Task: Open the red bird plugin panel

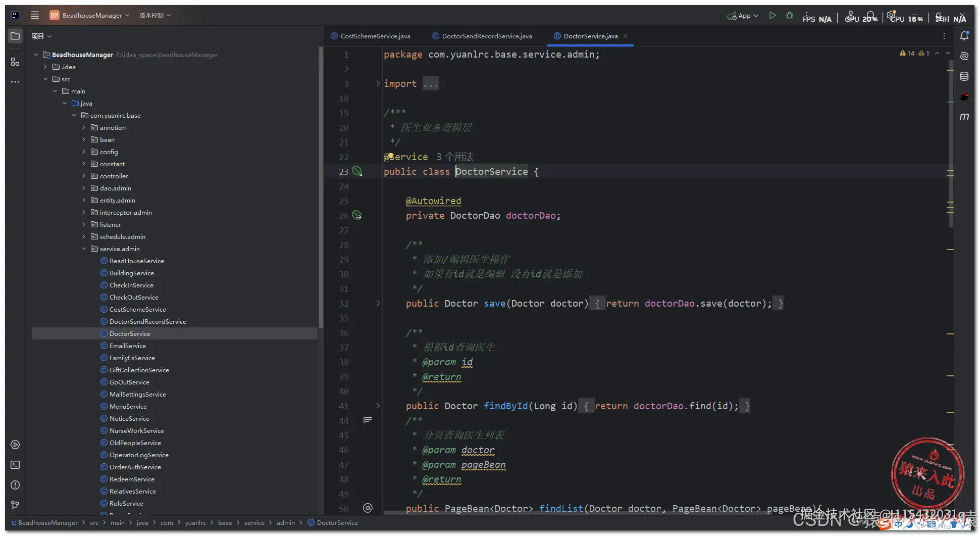Action: pos(964,96)
